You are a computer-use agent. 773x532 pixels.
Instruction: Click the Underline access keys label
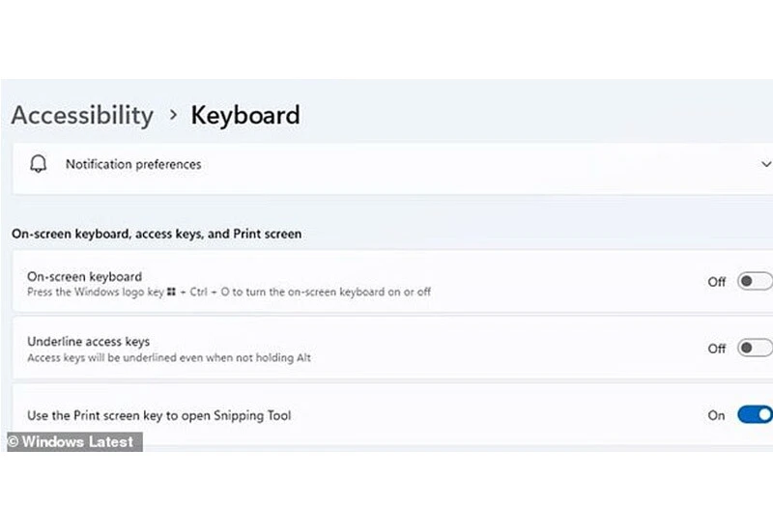[88, 342]
